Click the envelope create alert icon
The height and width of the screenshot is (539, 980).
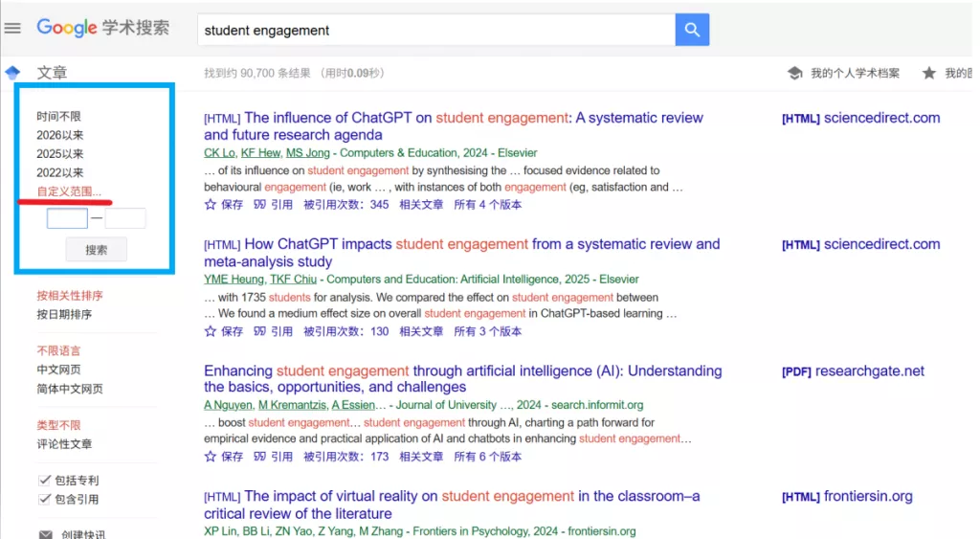[45, 534]
